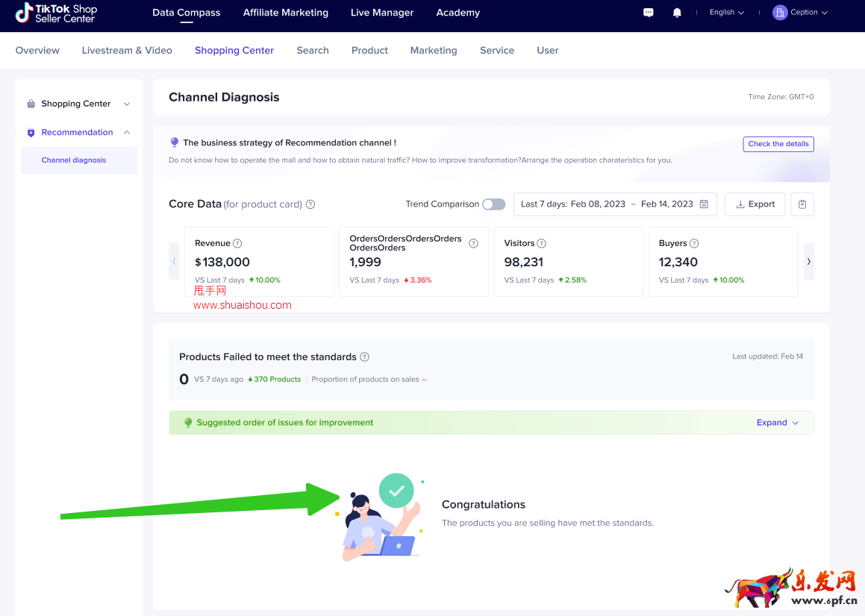Viewport: 865px width, 616px height.
Task: Click the help icon next to Buyers
Action: (x=694, y=243)
